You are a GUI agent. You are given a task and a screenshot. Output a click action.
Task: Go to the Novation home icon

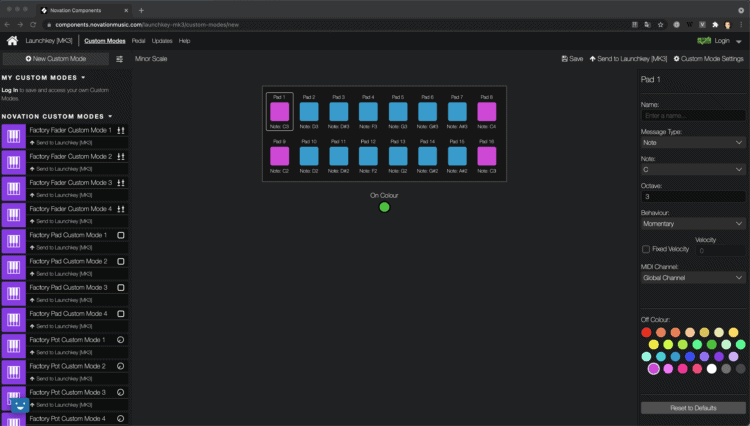[12, 41]
